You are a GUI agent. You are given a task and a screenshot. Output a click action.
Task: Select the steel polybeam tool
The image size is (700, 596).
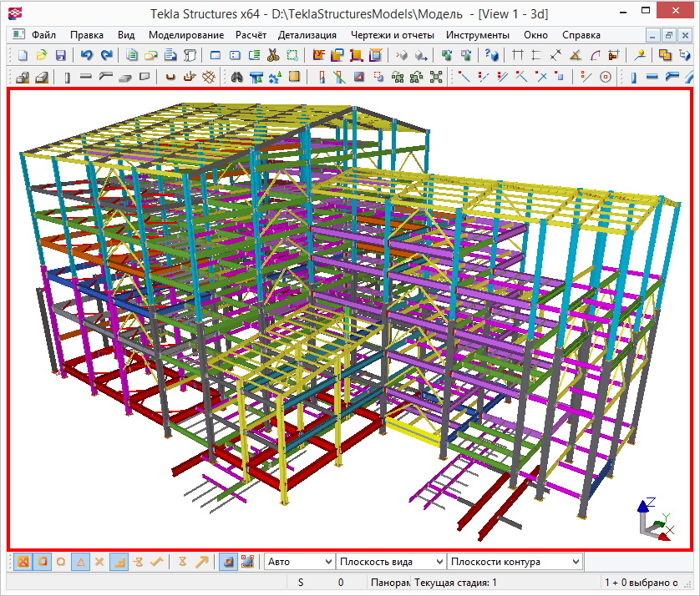(105, 77)
